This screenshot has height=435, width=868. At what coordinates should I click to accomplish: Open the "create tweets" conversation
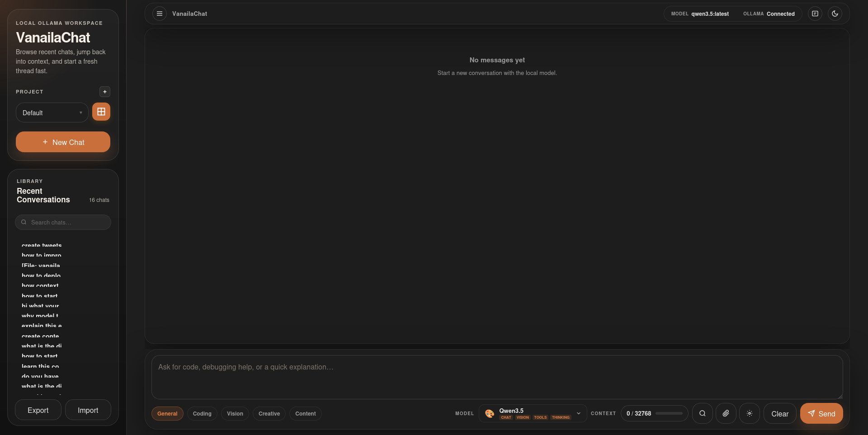(42, 245)
